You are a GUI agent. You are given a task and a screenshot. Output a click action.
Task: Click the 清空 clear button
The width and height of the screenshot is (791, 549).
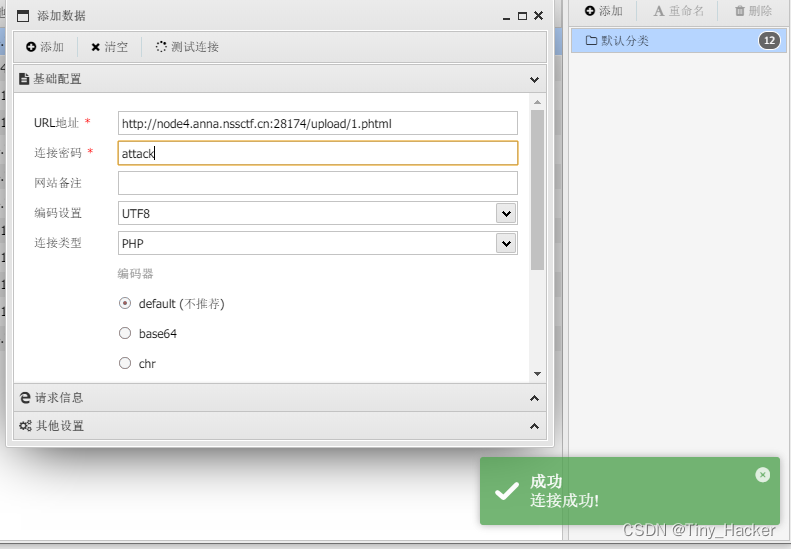click(109, 47)
